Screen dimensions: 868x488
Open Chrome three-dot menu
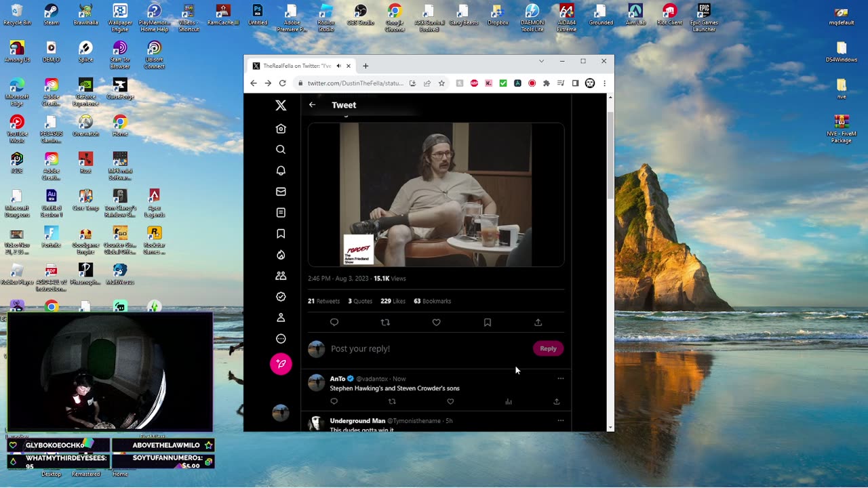point(604,83)
